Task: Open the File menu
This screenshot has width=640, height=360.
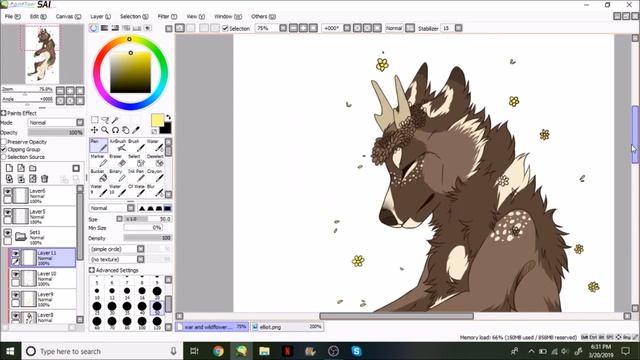Action: click(12, 16)
